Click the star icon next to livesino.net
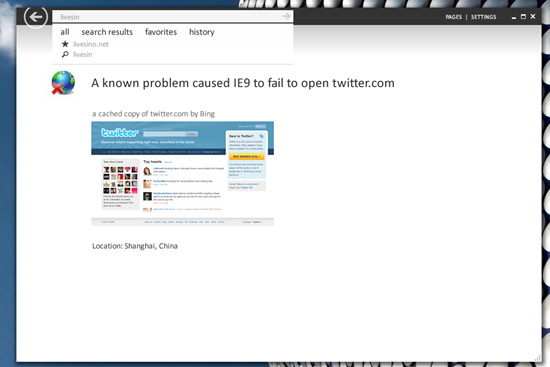 click(65, 44)
